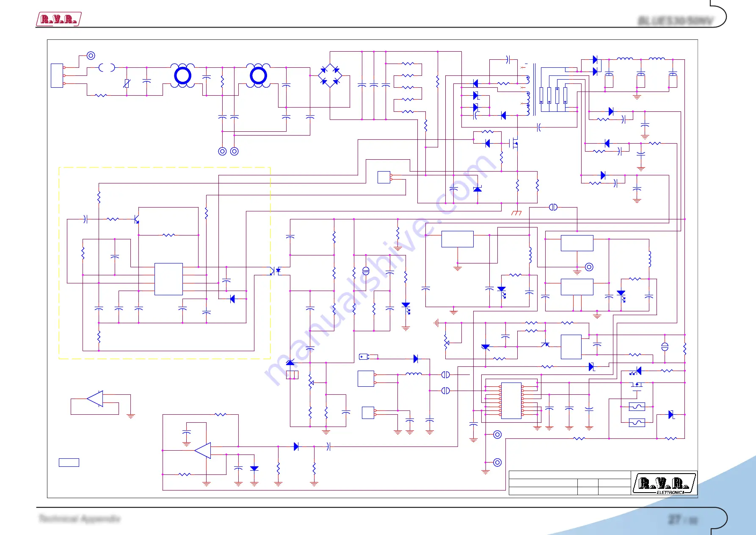Click the mains input connector rectangle
756x535 pixels.
[x=57, y=76]
